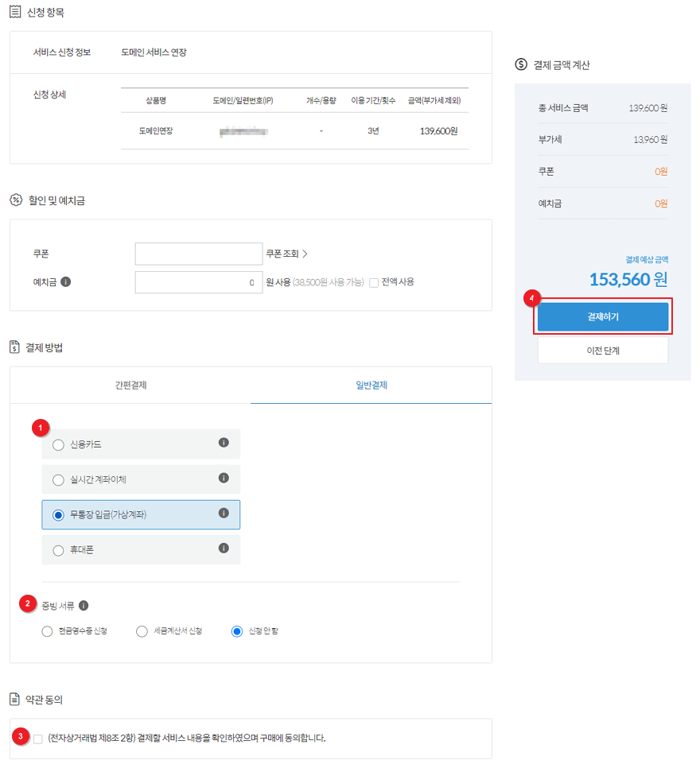Screen dimensions: 700x768
Task: Open 쿠폰 조회 link
Action: pyautogui.click(x=286, y=254)
